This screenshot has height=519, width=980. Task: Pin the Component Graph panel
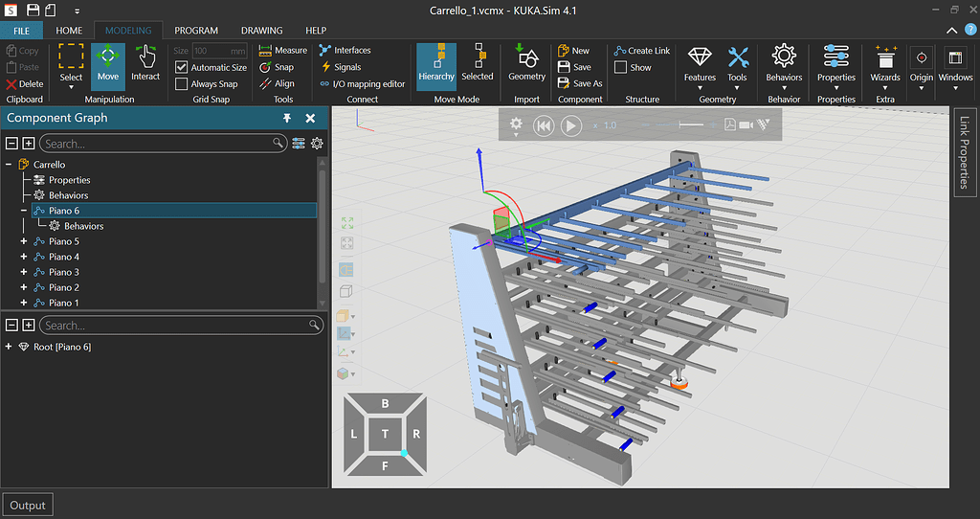coord(287,118)
